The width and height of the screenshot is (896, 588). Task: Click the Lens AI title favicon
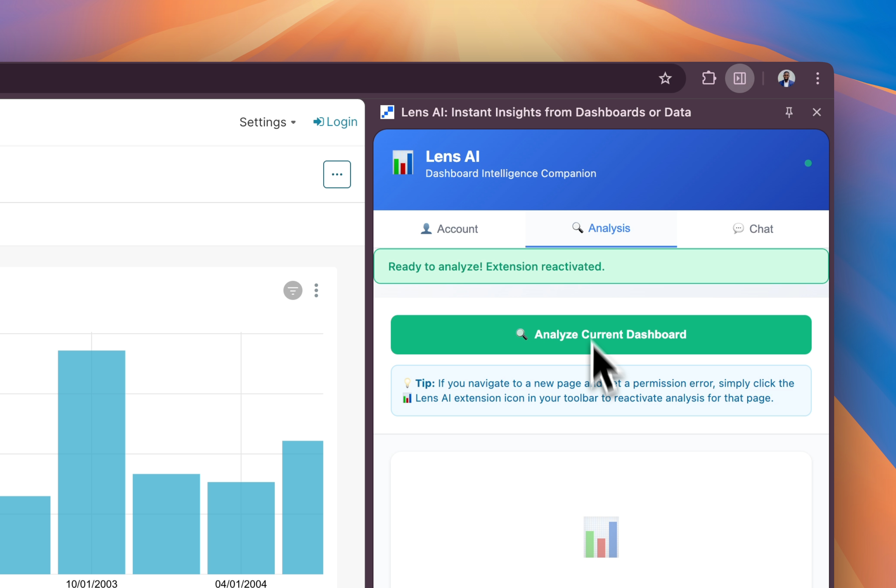387,112
